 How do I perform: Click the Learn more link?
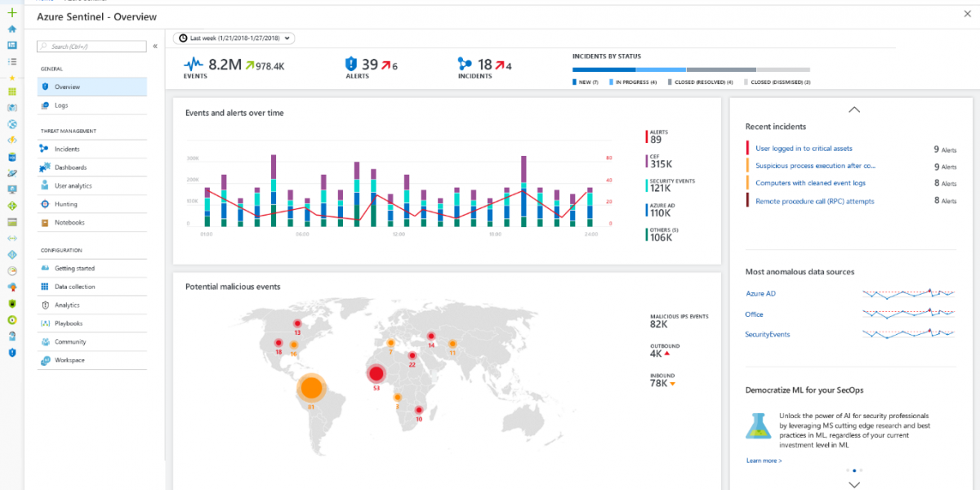click(x=764, y=461)
